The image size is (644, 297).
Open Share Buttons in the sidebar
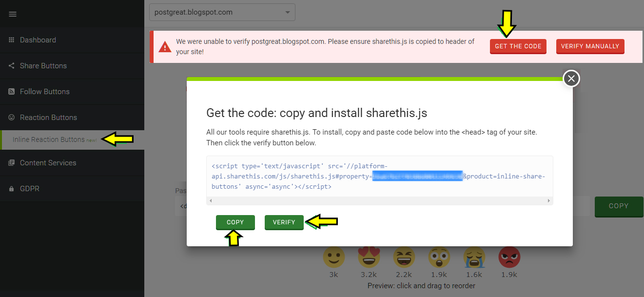coord(72,66)
